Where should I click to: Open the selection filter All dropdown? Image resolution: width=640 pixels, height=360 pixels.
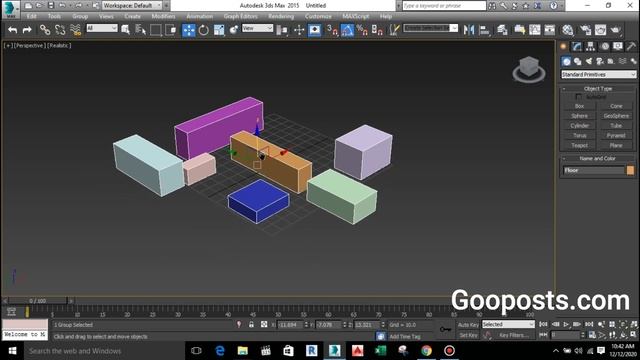tap(102, 28)
